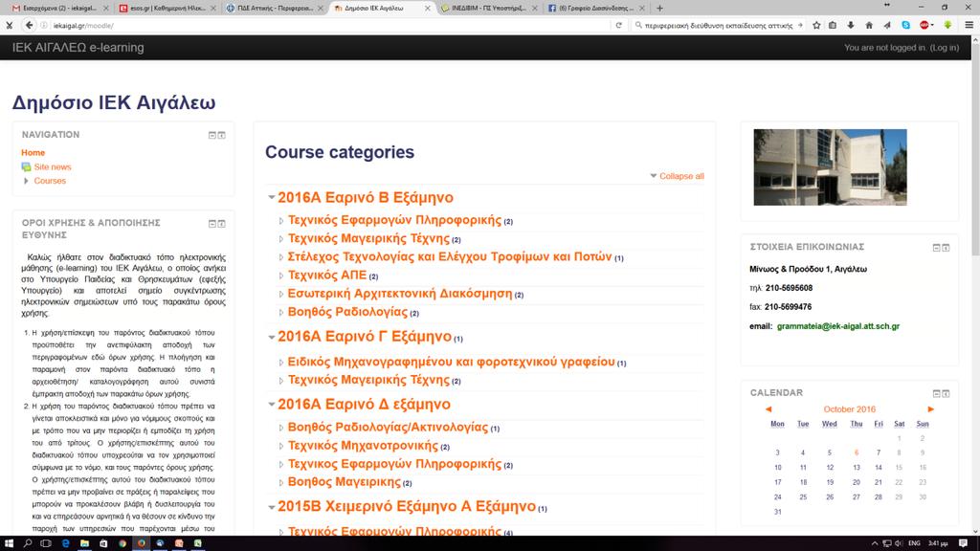980x551 pixels.
Task: Dock the Navigation block
Action: pyautogui.click(x=221, y=135)
